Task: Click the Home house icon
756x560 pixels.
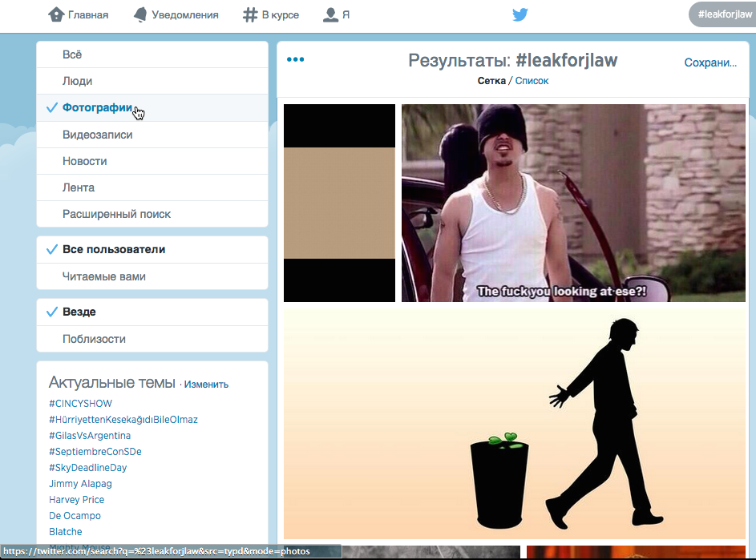Action: pyautogui.click(x=56, y=14)
